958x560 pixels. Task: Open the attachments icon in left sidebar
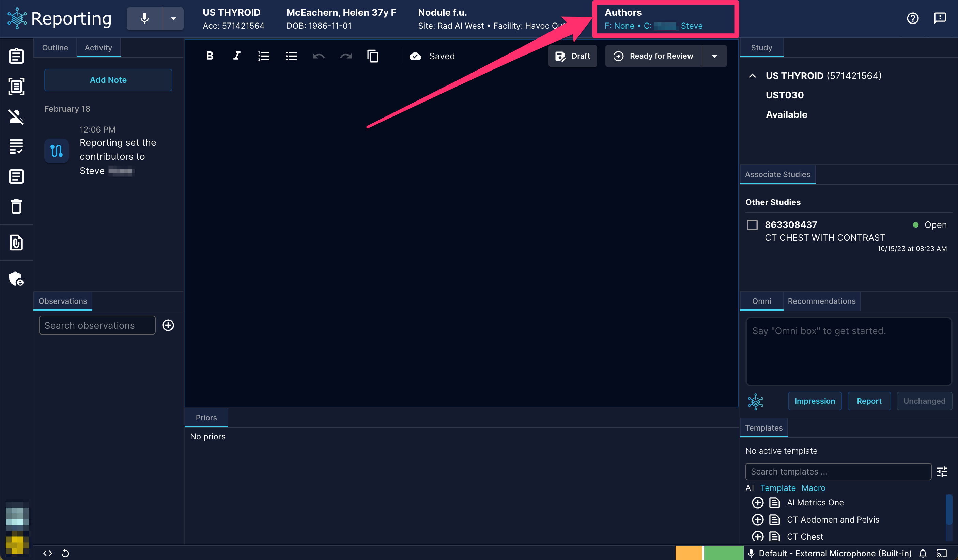click(x=16, y=243)
